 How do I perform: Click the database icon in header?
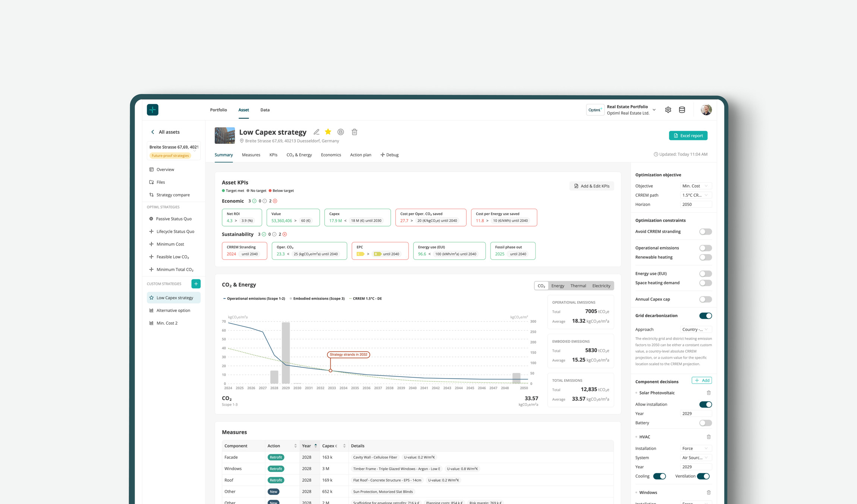[682, 110]
